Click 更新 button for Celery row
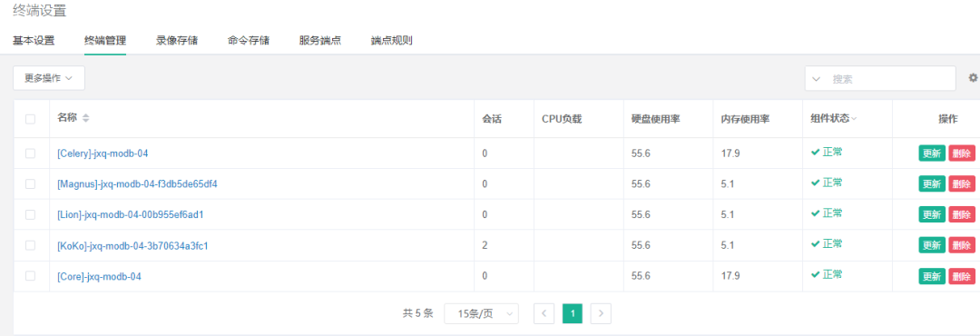 [x=932, y=153]
